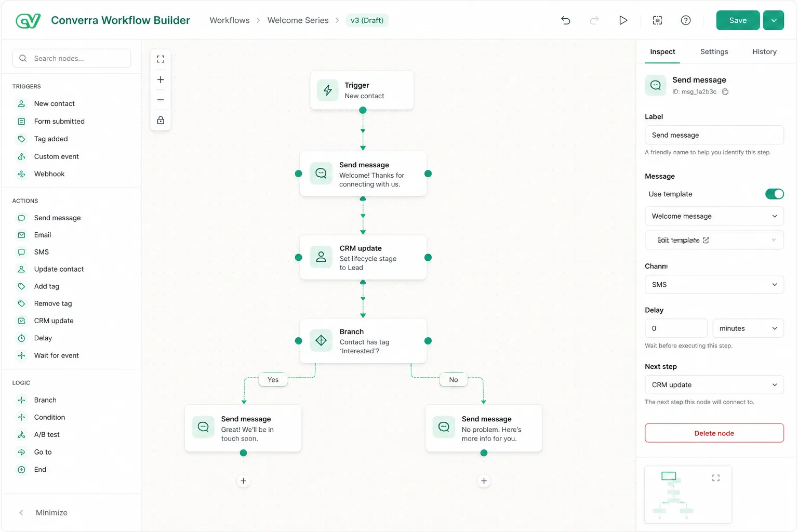Open Welcome Series breadcrumb
The width and height of the screenshot is (798, 532).
pos(298,20)
